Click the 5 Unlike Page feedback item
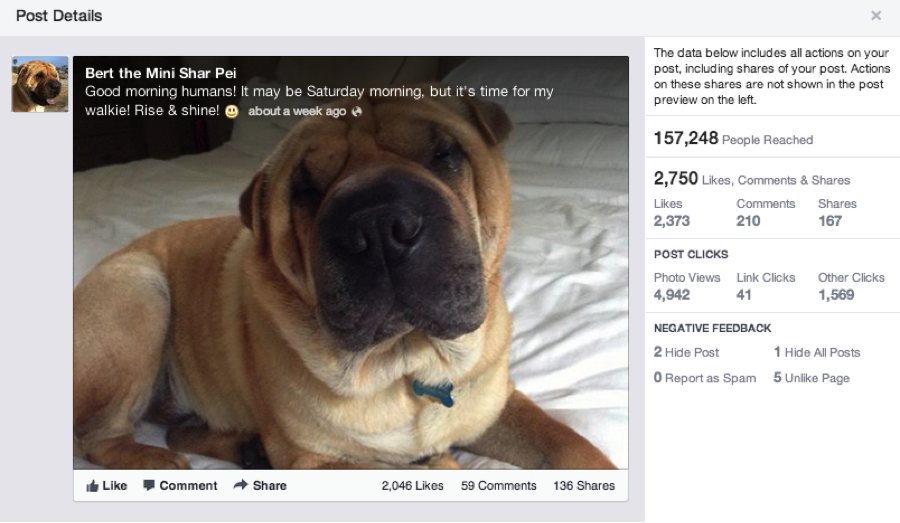The image size is (900, 523). [x=811, y=378]
